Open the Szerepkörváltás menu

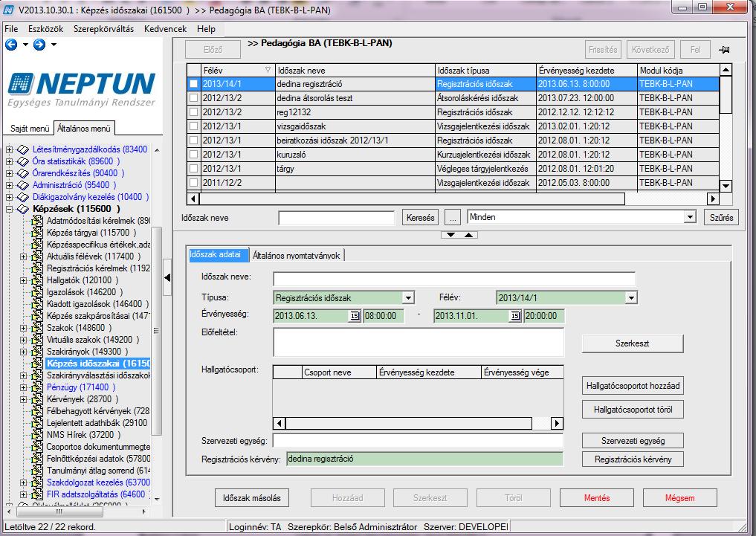(103, 29)
